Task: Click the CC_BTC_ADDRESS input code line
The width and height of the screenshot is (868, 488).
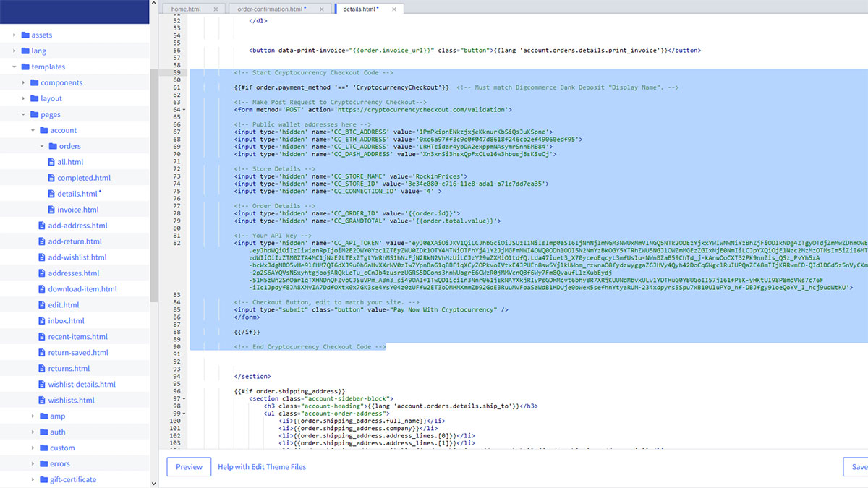Action: click(x=394, y=132)
